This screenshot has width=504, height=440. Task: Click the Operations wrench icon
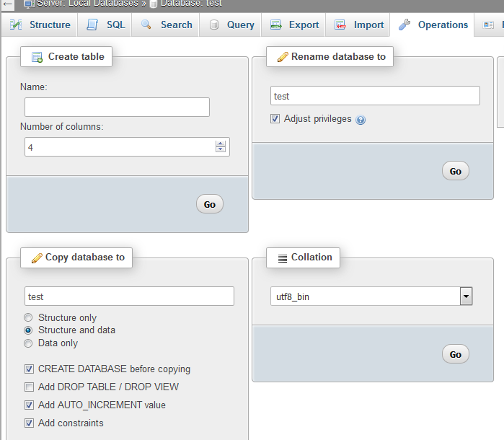tap(404, 25)
